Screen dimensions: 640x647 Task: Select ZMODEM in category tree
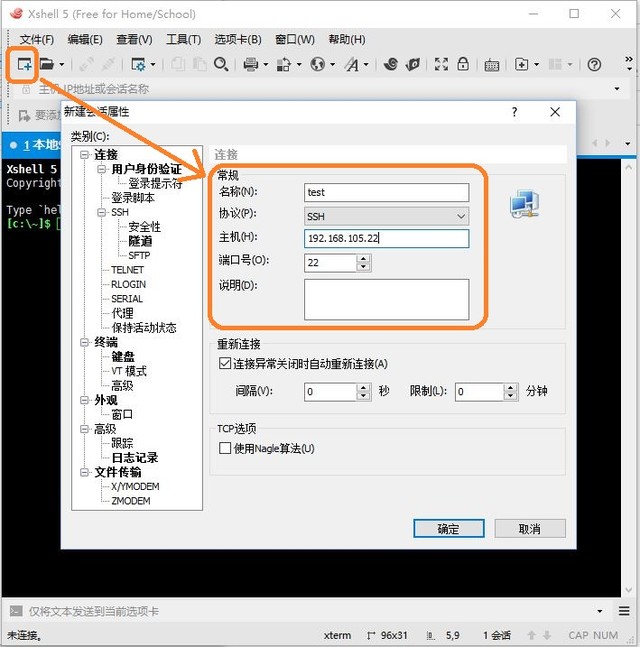tap(131, 501)
